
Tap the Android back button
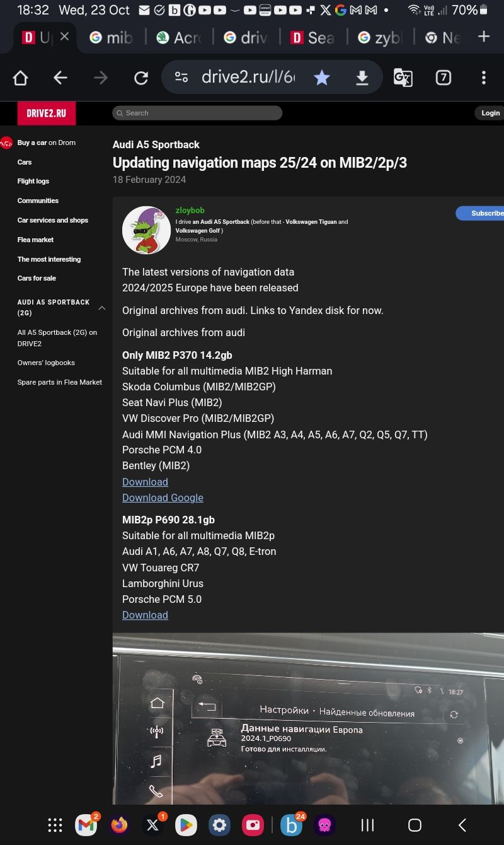(x=462, y=825)
